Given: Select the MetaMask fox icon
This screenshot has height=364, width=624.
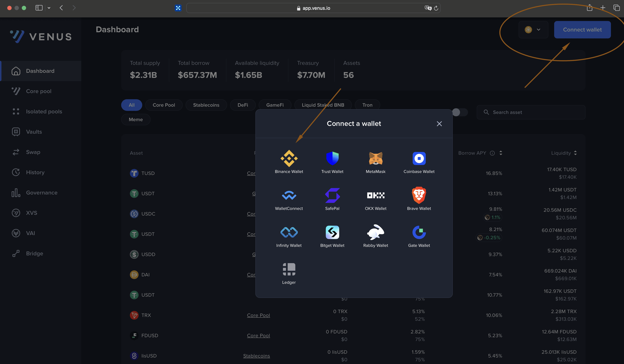Looking at the screenshot, I should click(375, 158).
